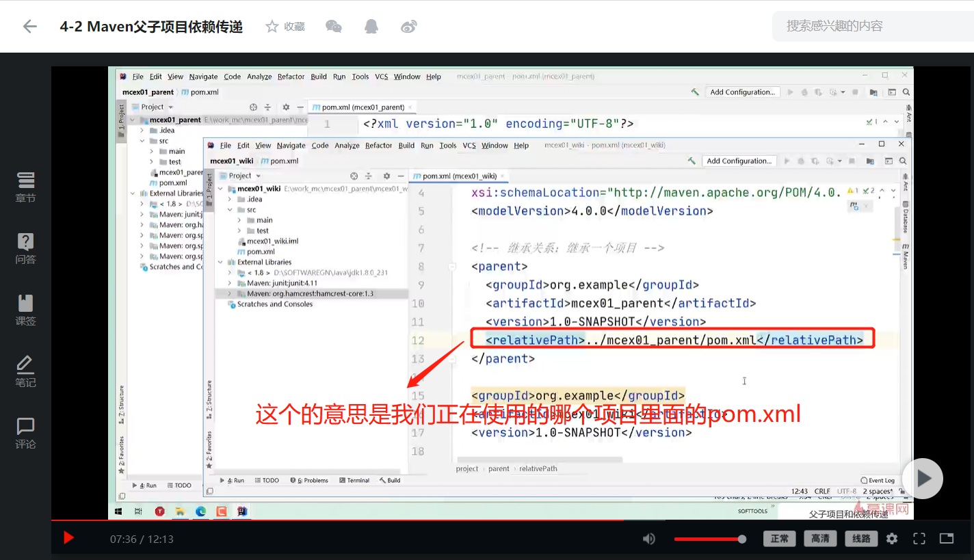Share the lesson via WeChat icon
Viewport: 974px width, 560px height.
(x=334, y=27)
